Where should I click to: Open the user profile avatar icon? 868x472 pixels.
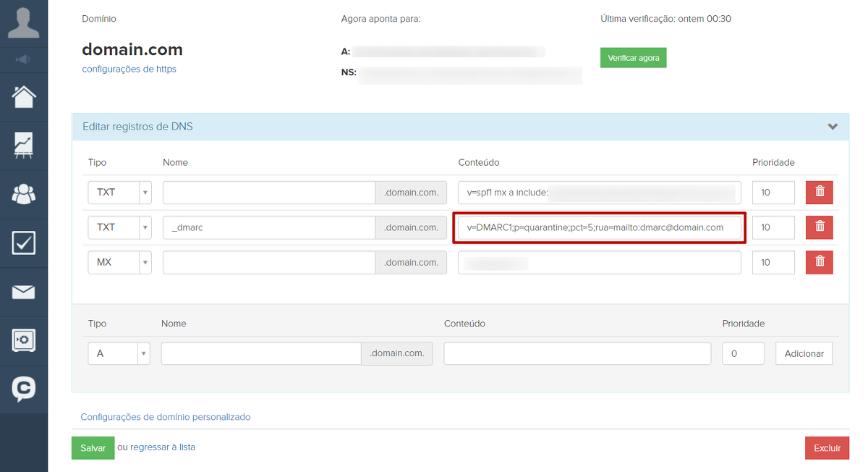click(23, 23)
